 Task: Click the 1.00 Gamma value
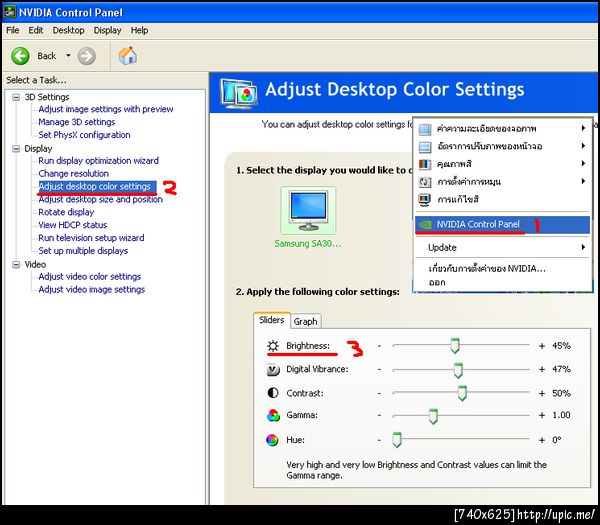561,415
